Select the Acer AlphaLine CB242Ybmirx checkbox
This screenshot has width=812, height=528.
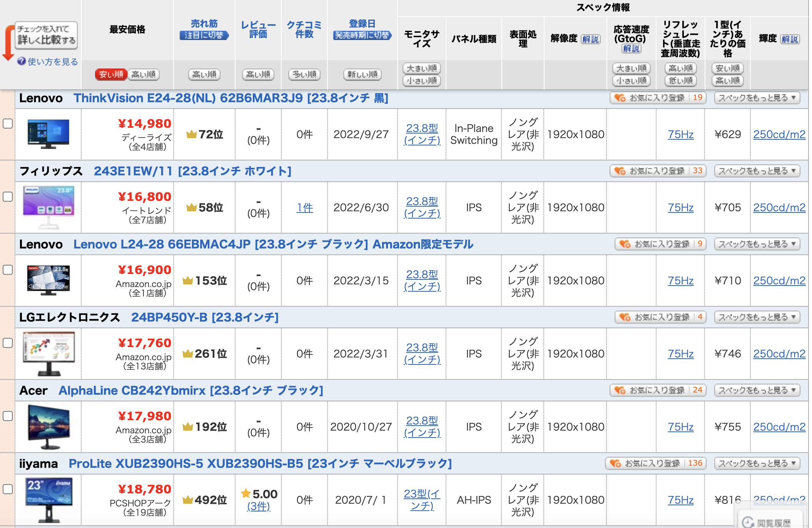(8, 416)
